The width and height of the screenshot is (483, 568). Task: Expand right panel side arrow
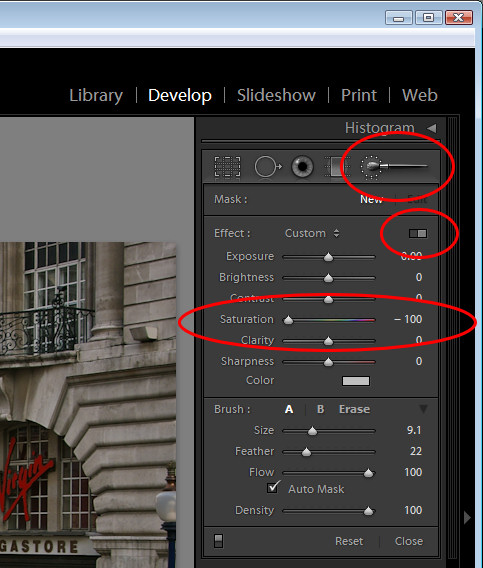(467, 517)
